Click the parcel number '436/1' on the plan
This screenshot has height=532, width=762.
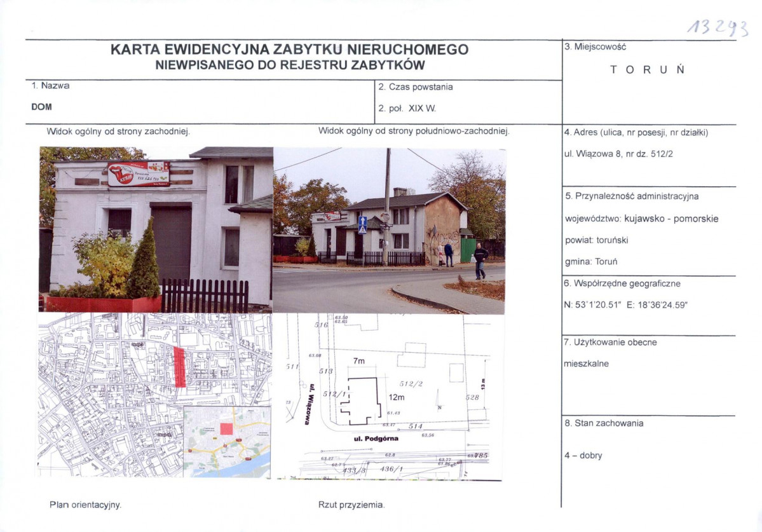pos(391,469)
